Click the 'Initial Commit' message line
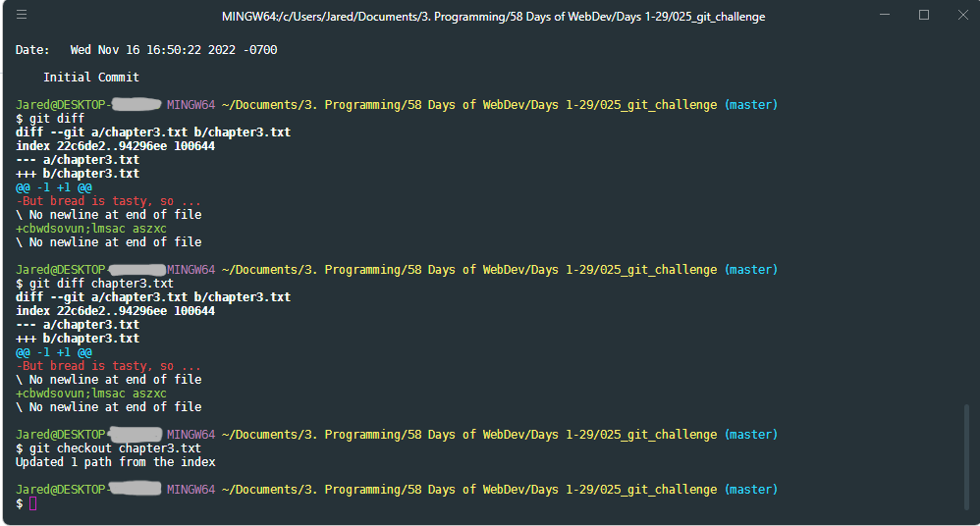The width and height of the screenshot is (980, 526). [x=91, y=78]
